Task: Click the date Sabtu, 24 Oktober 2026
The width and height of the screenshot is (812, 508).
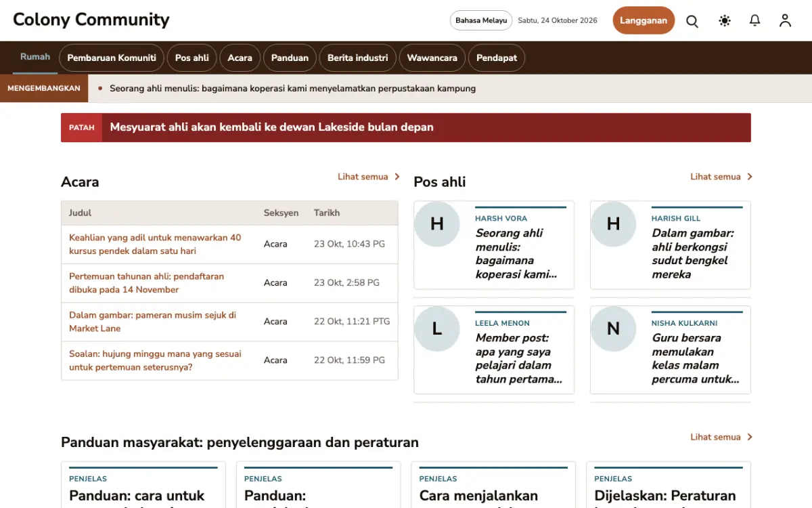Action: pyautogui.click(x=558, y=20)
